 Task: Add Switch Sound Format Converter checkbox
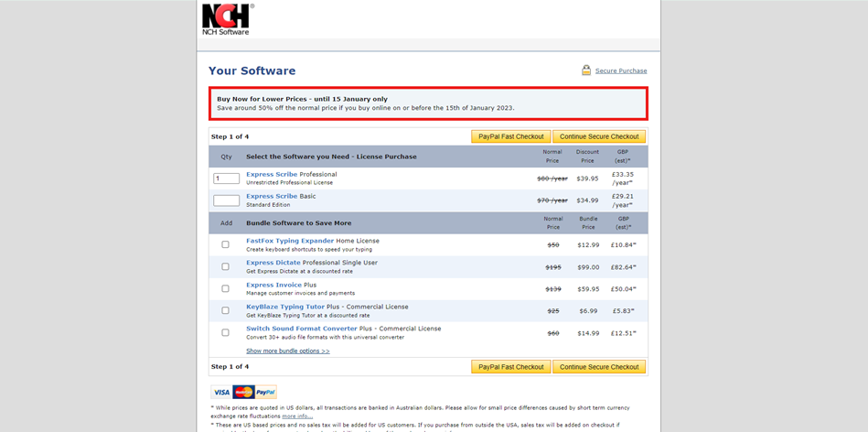(x=225, y=332)
